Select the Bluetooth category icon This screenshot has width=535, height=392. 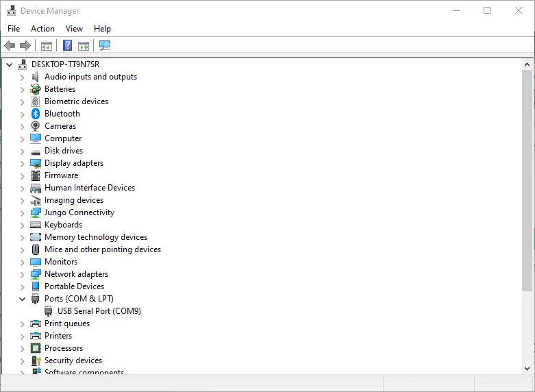(36, 114)
